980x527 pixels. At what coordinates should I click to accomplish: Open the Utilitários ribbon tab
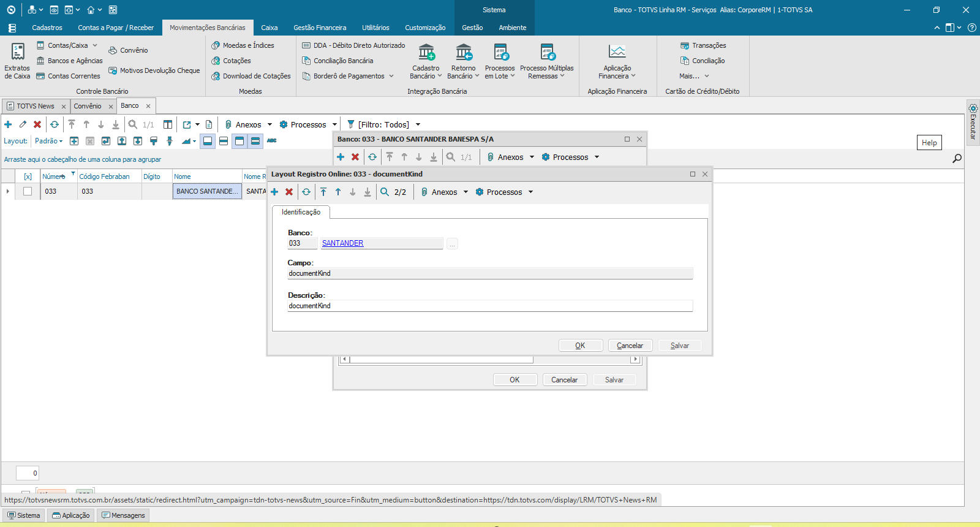(x=375, y=28)
